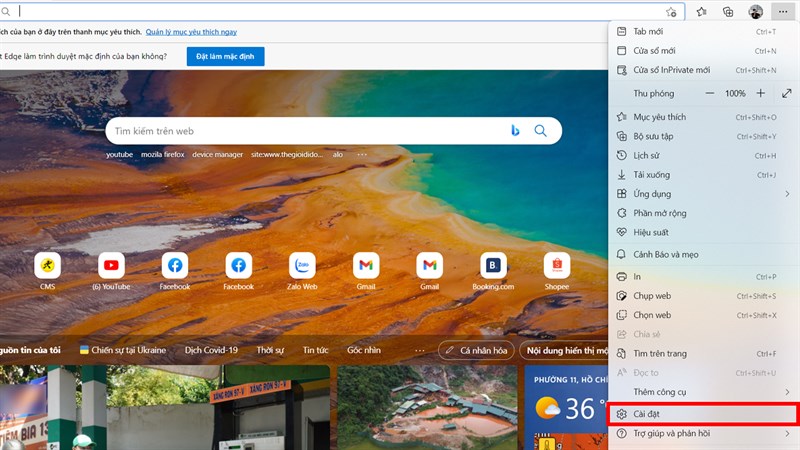The width and height of the screenshot is (800, 450).
Task: Open Favorites star toolbar icon
Action: pos(702,12)
